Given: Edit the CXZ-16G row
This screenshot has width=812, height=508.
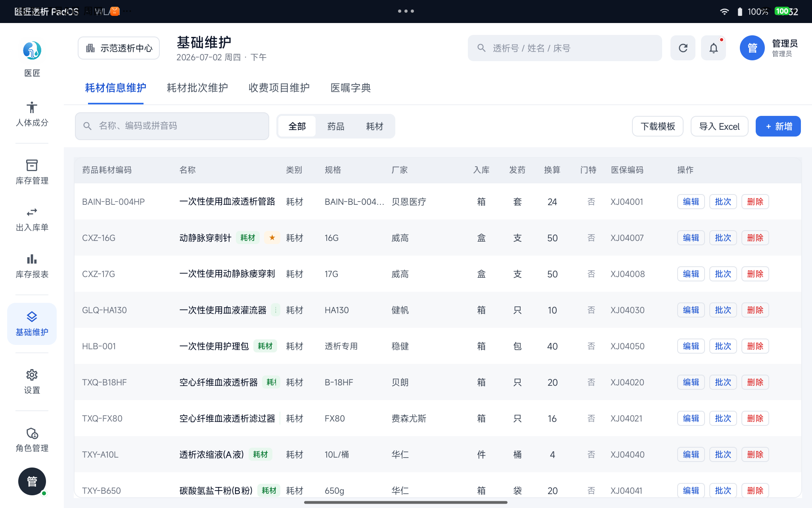Looking at the screenshot, I should pyautogui.click(x=691, y=238).
